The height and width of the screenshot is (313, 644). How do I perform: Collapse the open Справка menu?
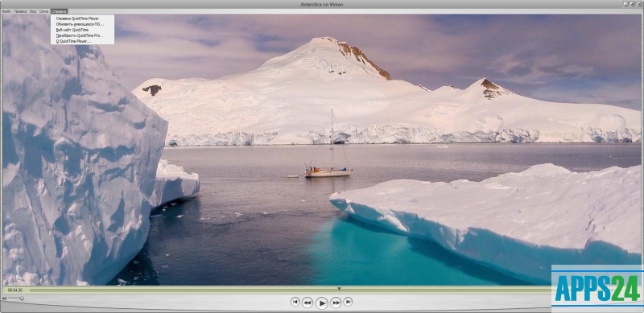coord(59,11)
